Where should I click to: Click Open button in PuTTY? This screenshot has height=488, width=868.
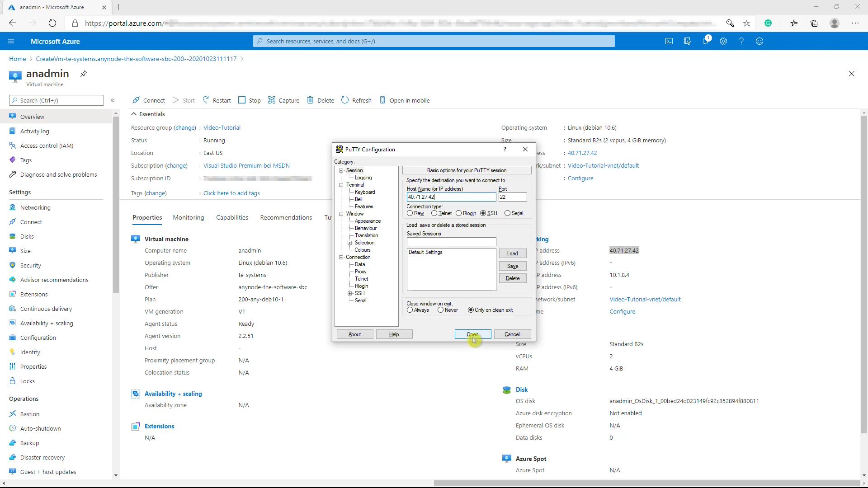point(472,334)
